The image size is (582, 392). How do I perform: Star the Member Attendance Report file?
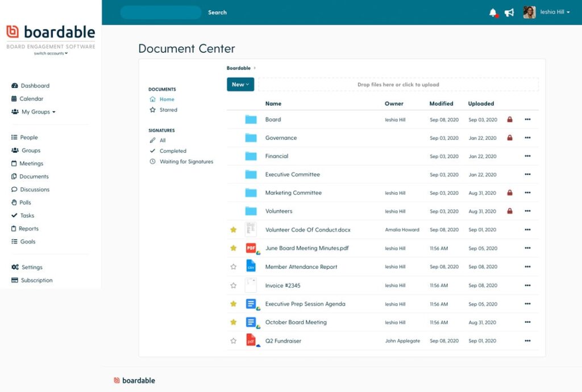233,267
